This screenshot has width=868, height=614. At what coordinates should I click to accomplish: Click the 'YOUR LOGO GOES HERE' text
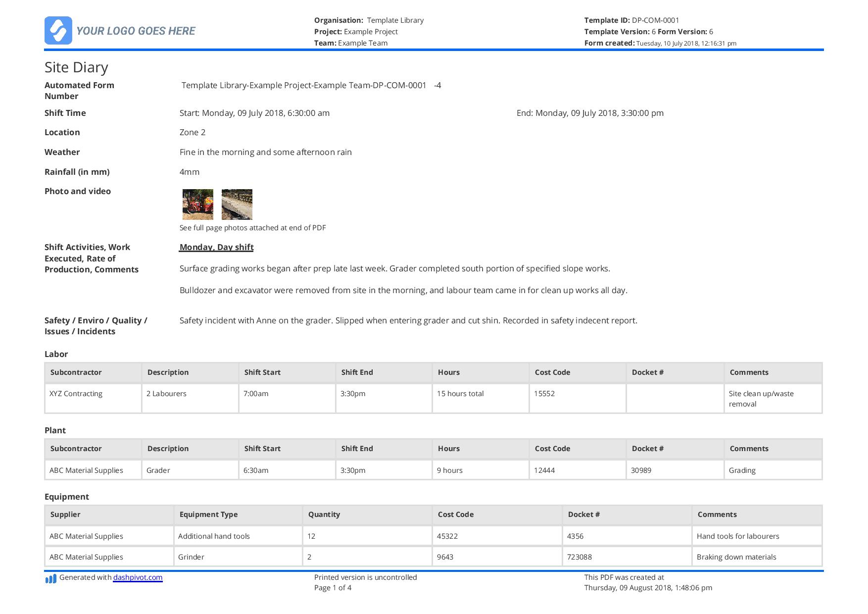point(136,31)
